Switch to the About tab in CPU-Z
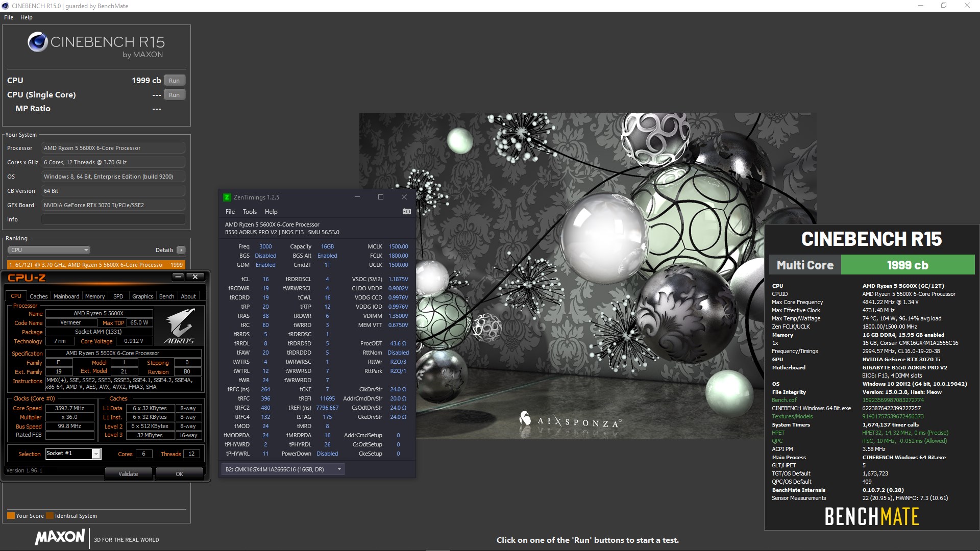The height and width of the screenshot is (551, 980). (x=188, y=296)
